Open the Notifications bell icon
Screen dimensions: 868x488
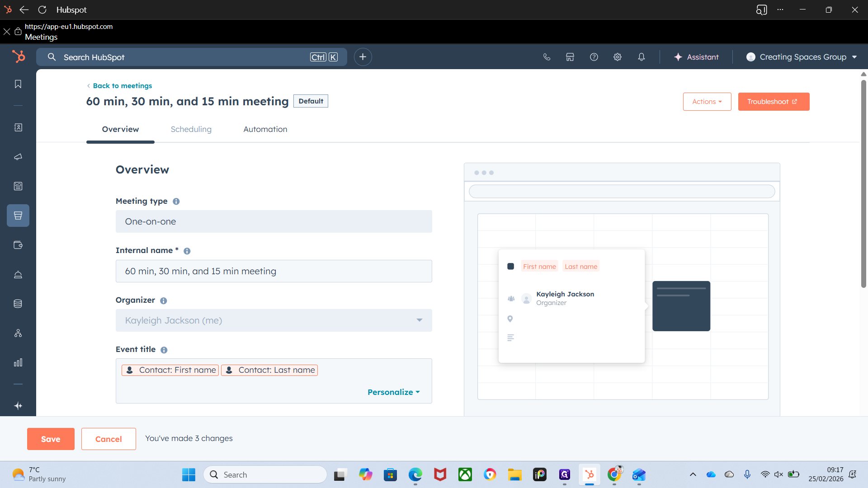(x=641, y=57)
